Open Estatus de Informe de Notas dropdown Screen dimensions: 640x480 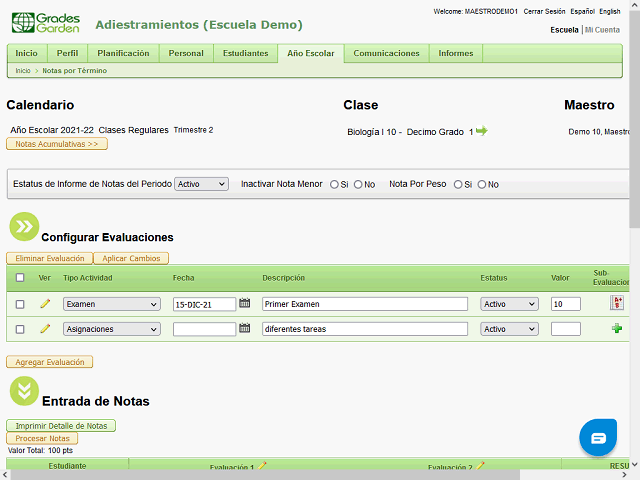point(201,184)
